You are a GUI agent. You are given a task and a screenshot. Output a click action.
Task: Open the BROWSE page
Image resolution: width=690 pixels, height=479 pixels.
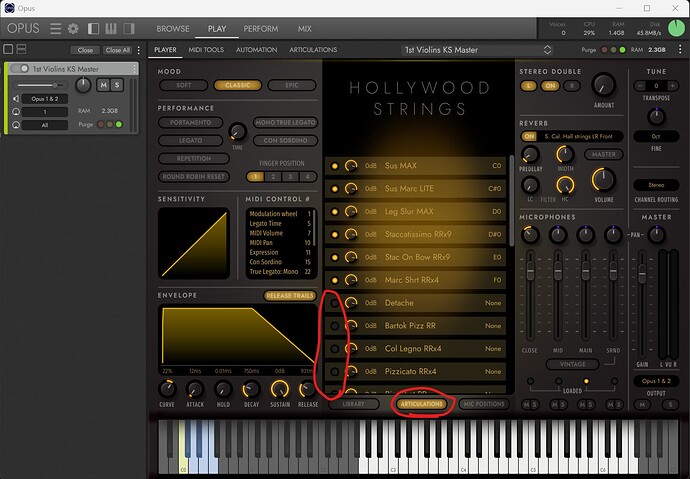point(172,29)
